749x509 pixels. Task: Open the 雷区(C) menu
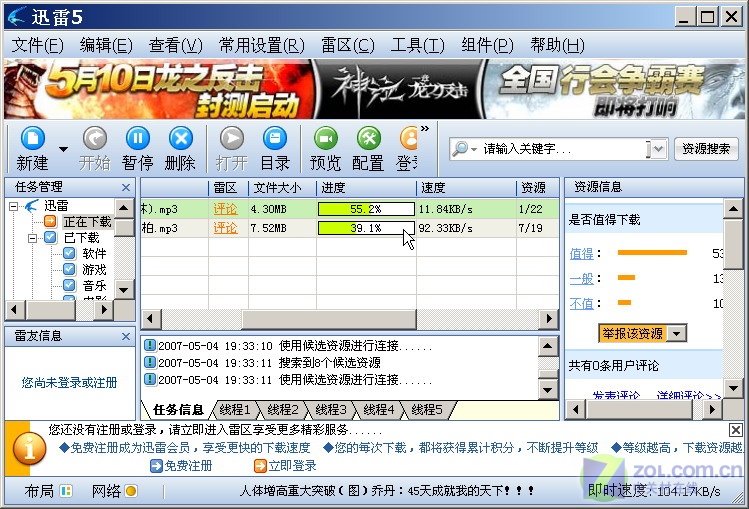click(348, 45)
